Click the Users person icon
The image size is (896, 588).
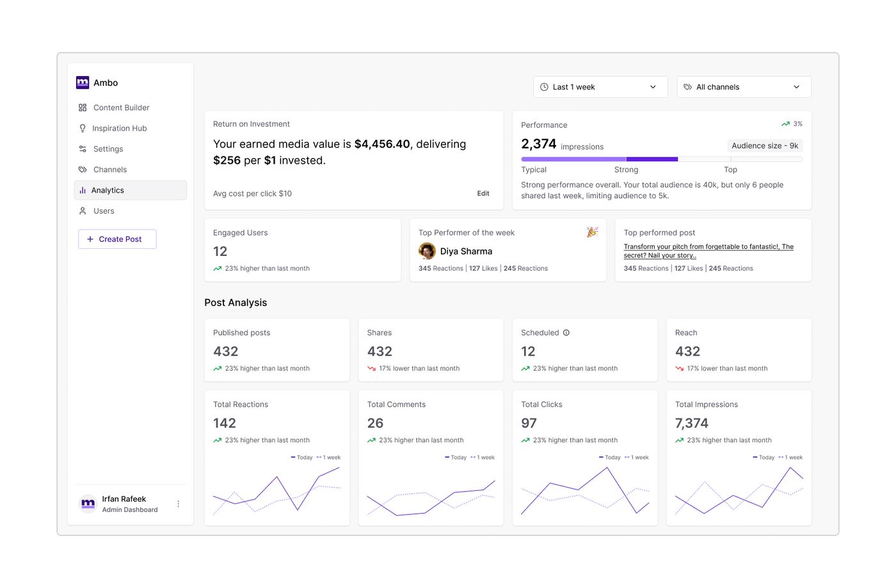(83, 211)
